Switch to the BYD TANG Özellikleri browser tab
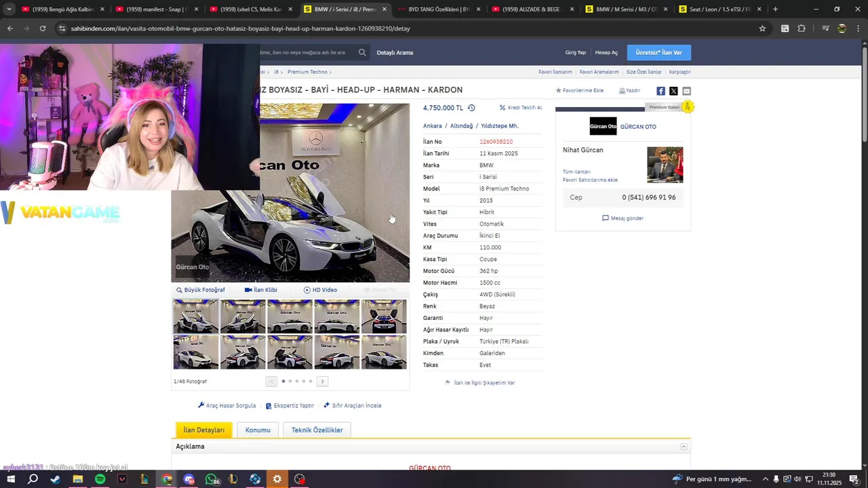868x488 pixels. point(439,9)
